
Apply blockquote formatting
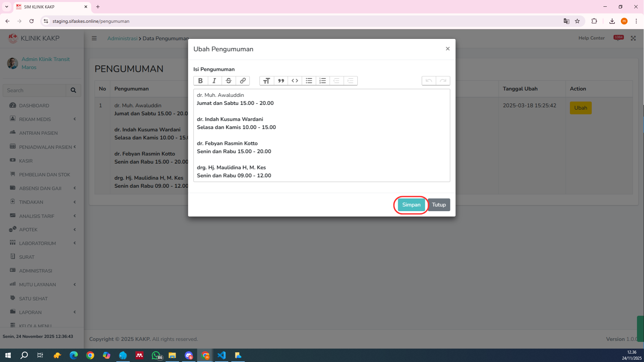coord(281,81)
